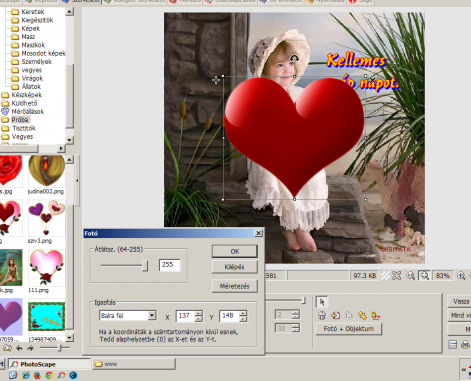Click the Y coordinate field showing 148
Viewport: 471px width, 381px height.
click(230, 316)
